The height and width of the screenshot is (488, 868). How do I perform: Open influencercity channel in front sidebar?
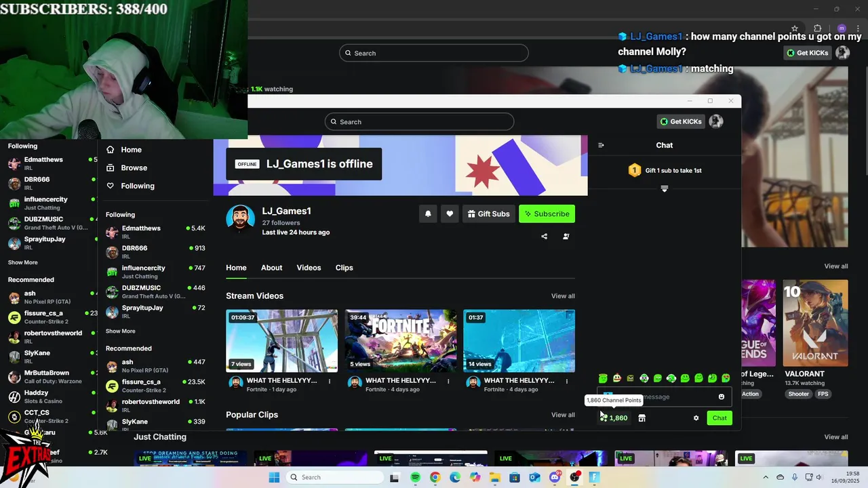pos(155,272)
